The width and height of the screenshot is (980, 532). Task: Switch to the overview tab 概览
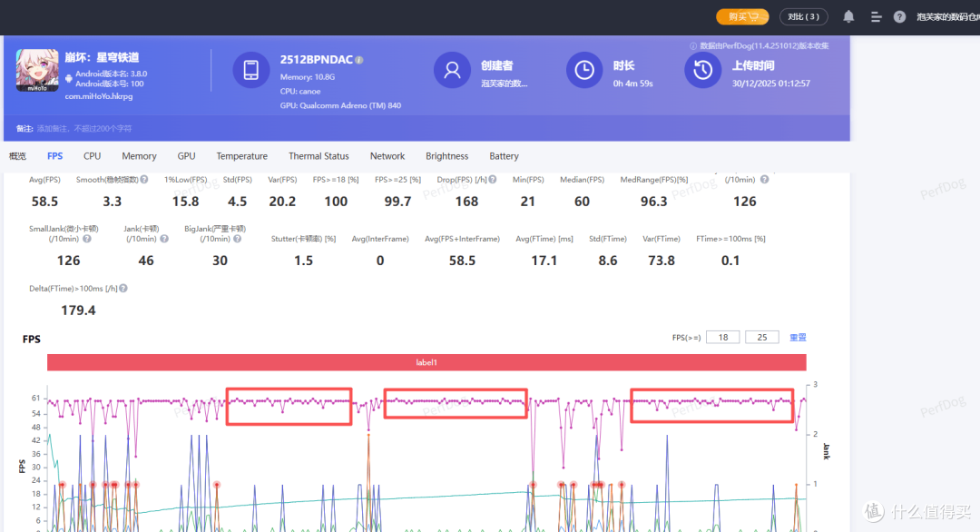pyautogui.click(x=17, y=156)
